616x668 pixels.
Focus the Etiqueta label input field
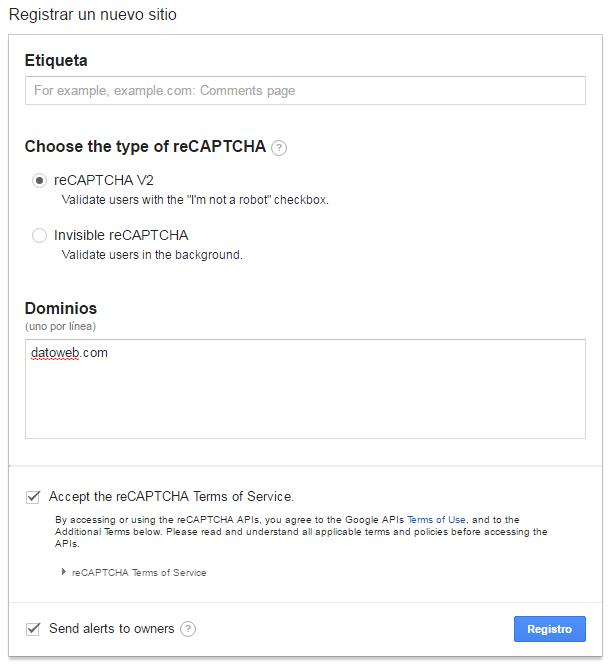[305, 91]
